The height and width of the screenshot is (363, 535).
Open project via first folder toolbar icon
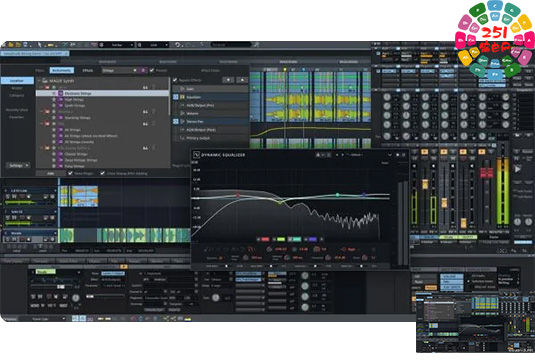[x=11, y=45]
